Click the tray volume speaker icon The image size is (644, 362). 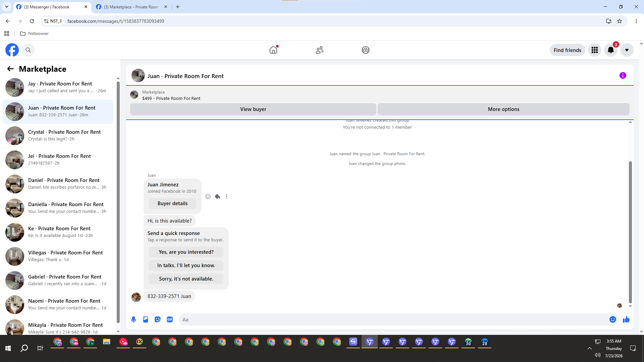[x=597, y=355]
